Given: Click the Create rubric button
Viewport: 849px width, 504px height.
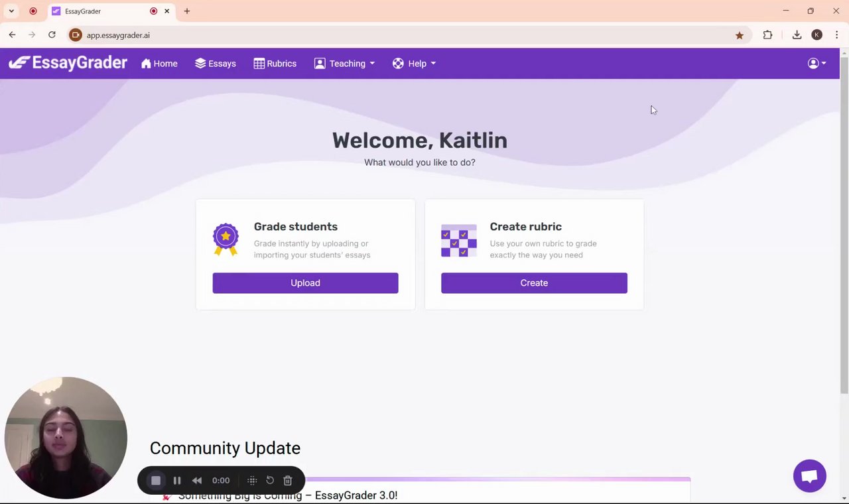Looking at the screenshot, I should pyautogui.click(x=534, y=283).
